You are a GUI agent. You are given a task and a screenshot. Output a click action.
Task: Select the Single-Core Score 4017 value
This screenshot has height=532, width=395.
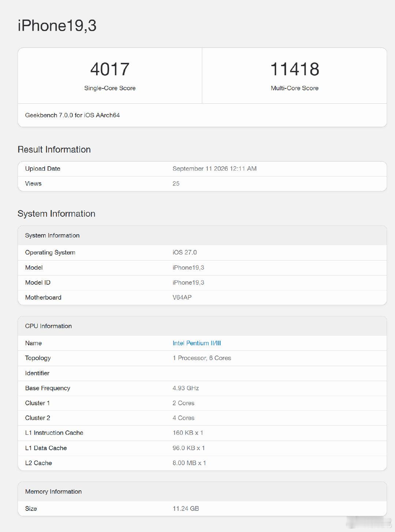pyautogui.click(x=110, y=69)
